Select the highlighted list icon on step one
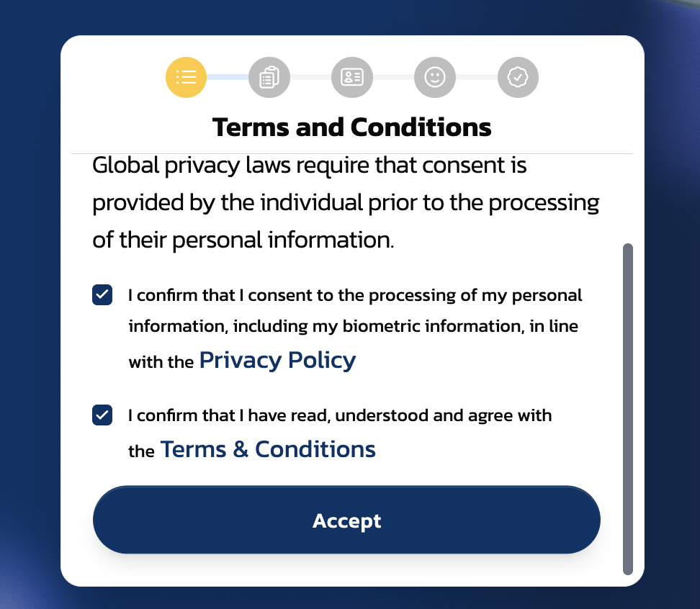The width and height of the screenshot is (700, 609). 186,77
